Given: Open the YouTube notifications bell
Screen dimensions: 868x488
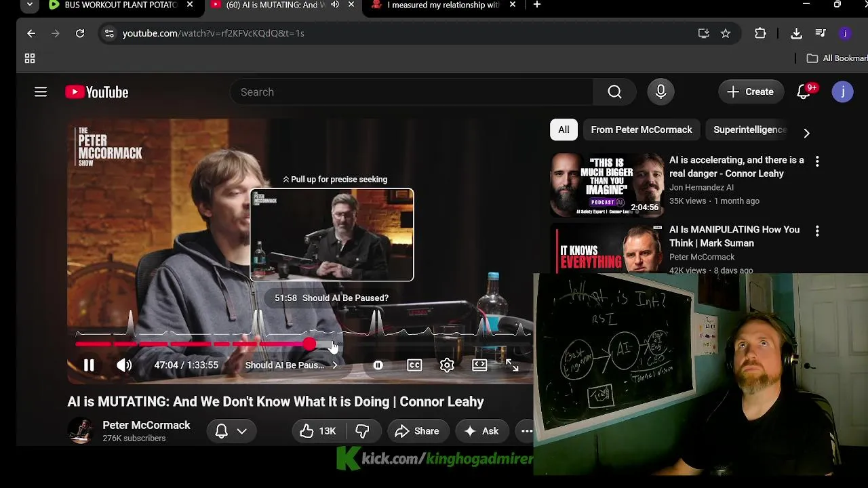Looking at the screenshot, I should tap(804, 92).
